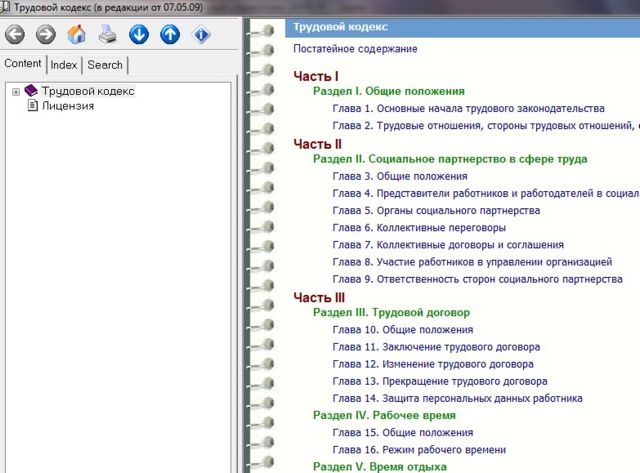Click the purple book icon in tree
The image size is (640, 473).
tap(31, 91)
